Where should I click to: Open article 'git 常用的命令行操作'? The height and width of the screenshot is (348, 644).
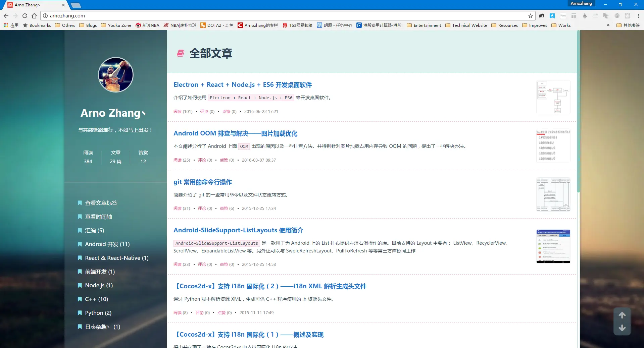tap(202, 182)
